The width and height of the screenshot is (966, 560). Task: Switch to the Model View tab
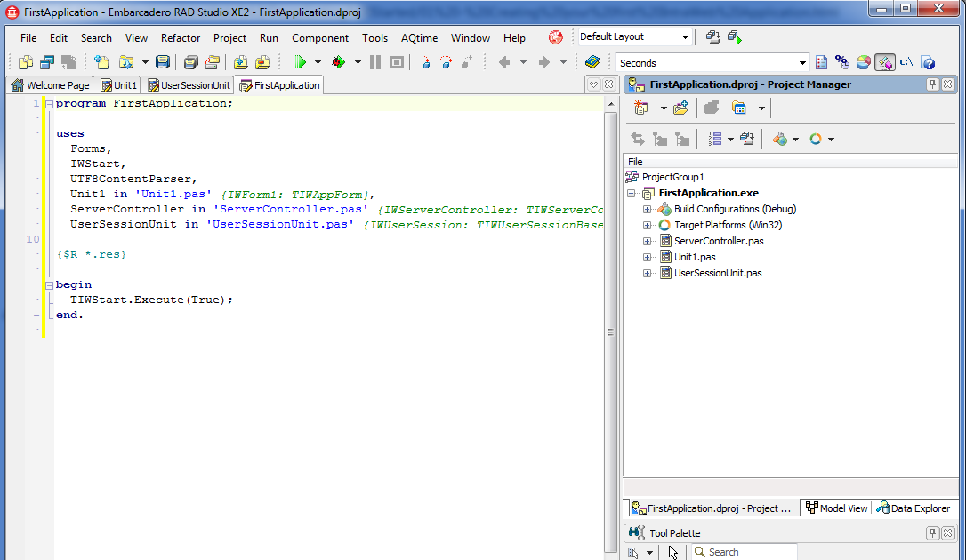click(x=837, y=508)
